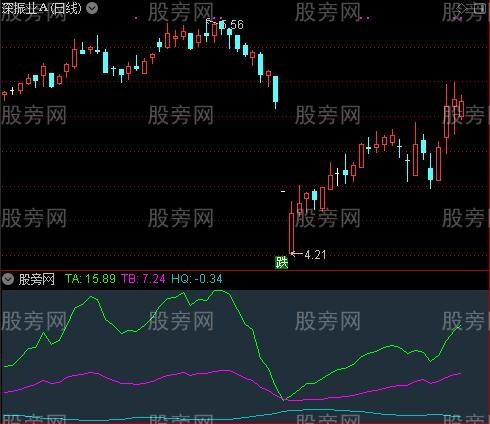The width and height of the screenshot is (490, 424).
Task: Click the diamond icon at chart top-right
Action: pos(463,9)
